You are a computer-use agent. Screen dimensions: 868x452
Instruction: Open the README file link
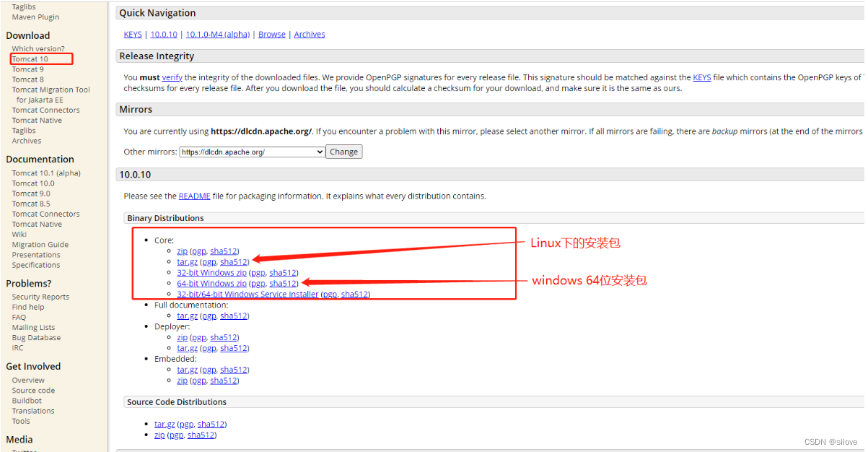point(195,196)
